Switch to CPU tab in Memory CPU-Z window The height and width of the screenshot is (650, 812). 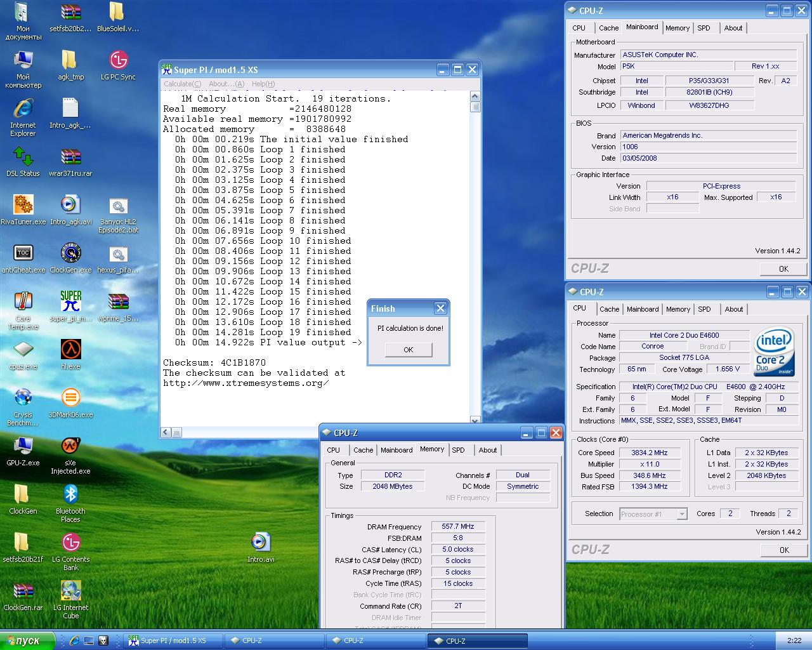point(333,450)
